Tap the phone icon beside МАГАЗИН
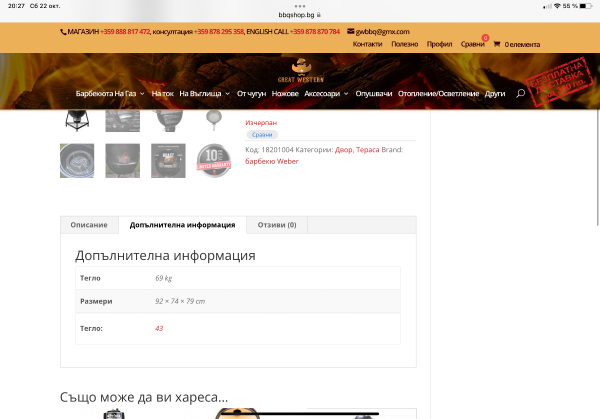The height and width of the screenshot is (419, 600). click(x=63, y=32)
